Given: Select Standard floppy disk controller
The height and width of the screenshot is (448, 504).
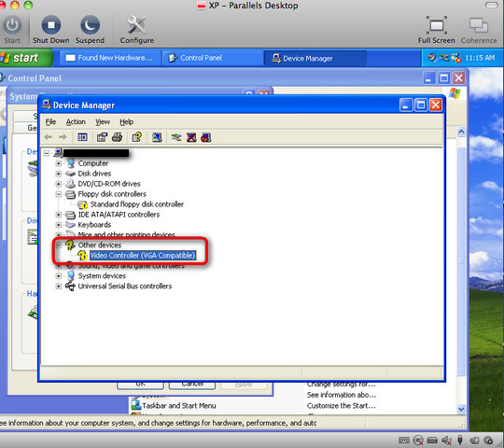Looking at the screenshot, I should pyautogui.click(x=137, y=204).
